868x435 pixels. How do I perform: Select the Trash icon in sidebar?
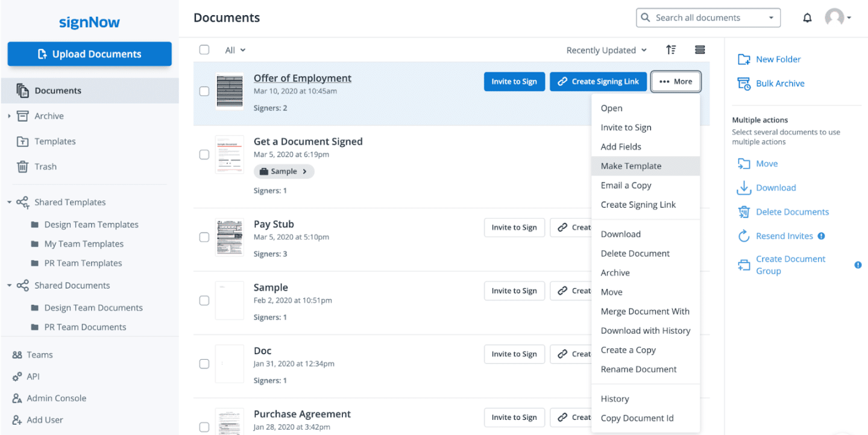(22, 166)
